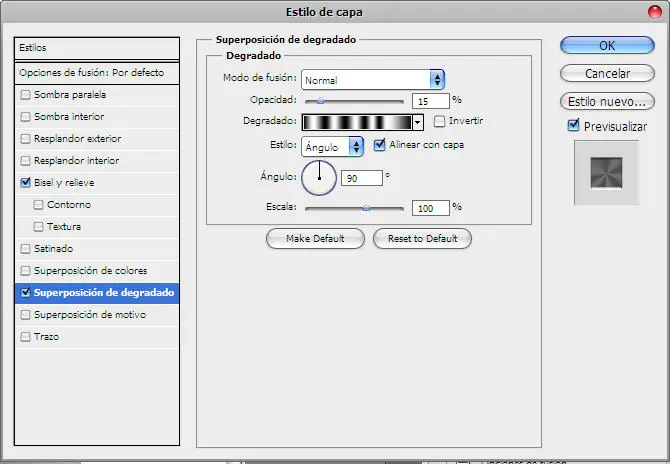The height and width of the screenshot is (464, 670).
Task: Check the Invertir checkbox
Action: tap(439, 121)
